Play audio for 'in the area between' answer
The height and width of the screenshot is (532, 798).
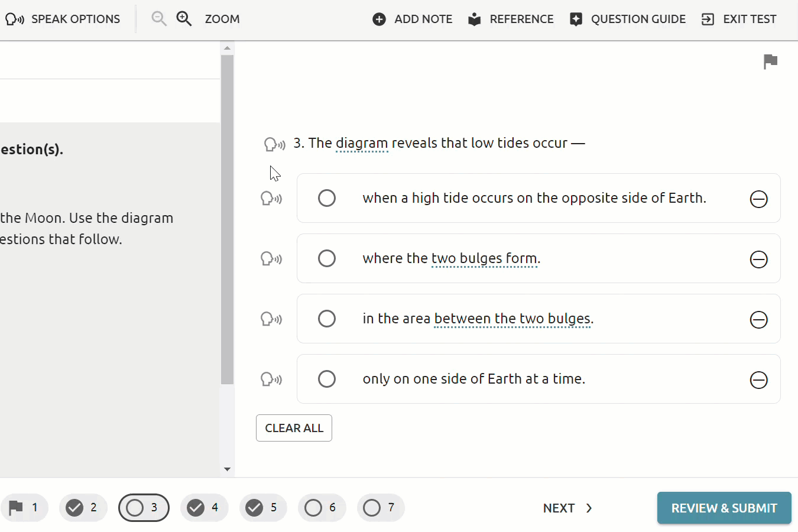271,319
